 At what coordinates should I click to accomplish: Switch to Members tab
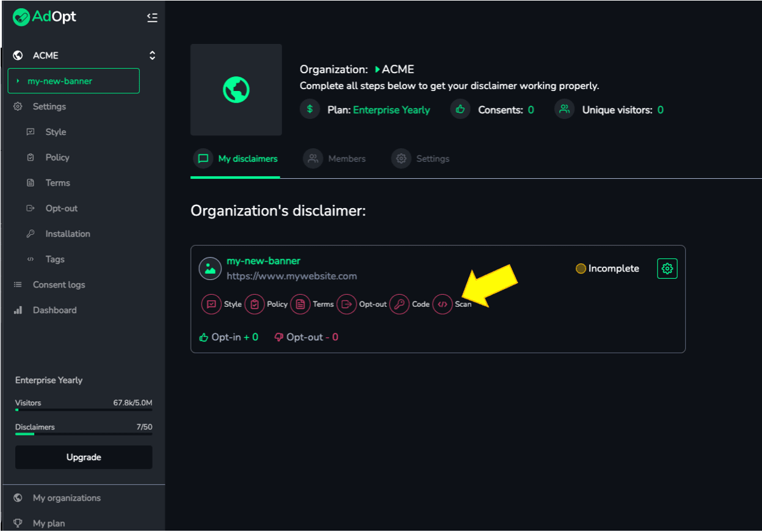pos(335,159)
